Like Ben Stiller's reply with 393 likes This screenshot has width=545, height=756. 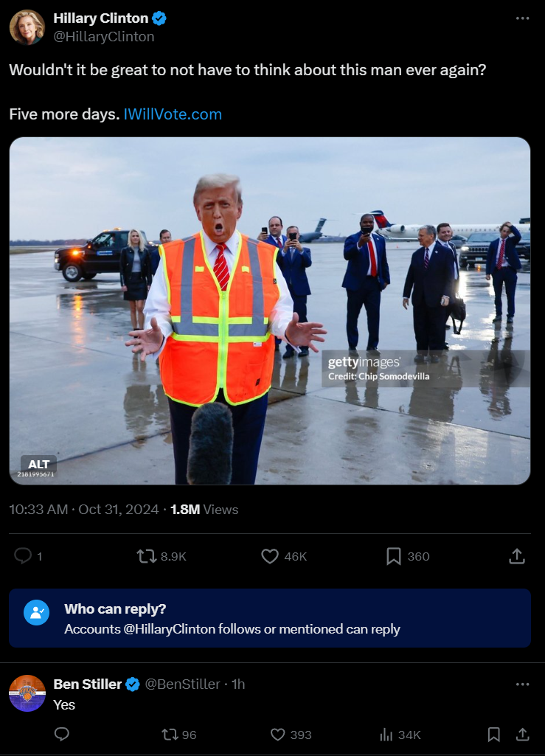[x=278, y=735]
